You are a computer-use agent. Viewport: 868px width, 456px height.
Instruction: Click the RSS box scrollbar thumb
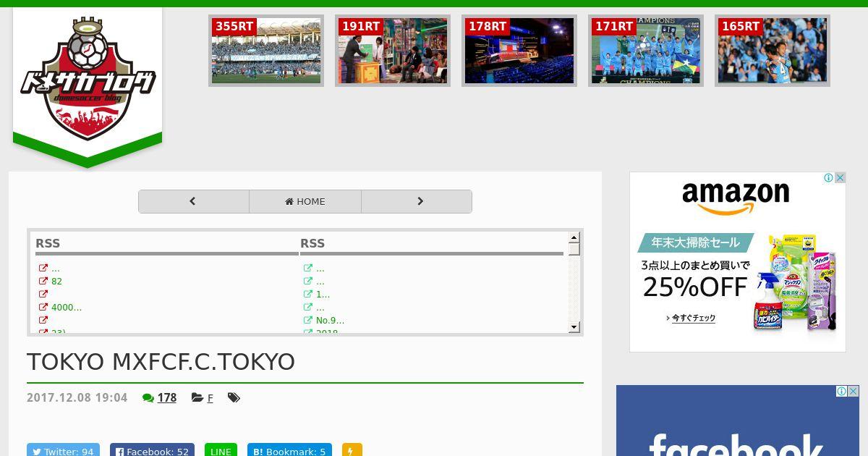(x=574, y=249)
